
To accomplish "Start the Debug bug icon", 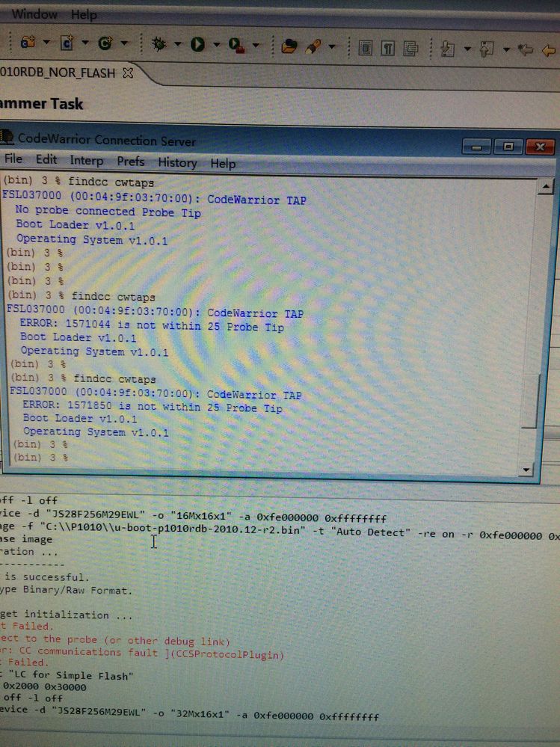I will point(159,44).
